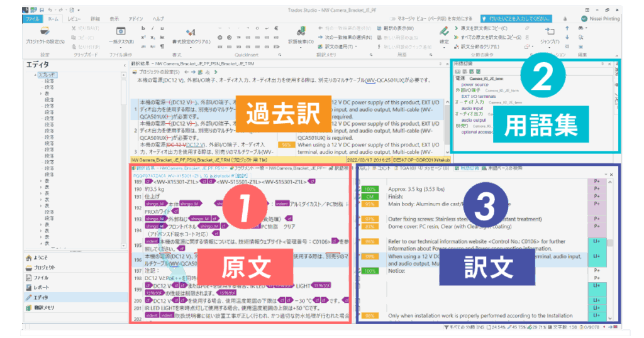Open the Clear Formatting dropdown arrow
The height and width of the screenshot is (338, 644).
(x=191, y=47)
